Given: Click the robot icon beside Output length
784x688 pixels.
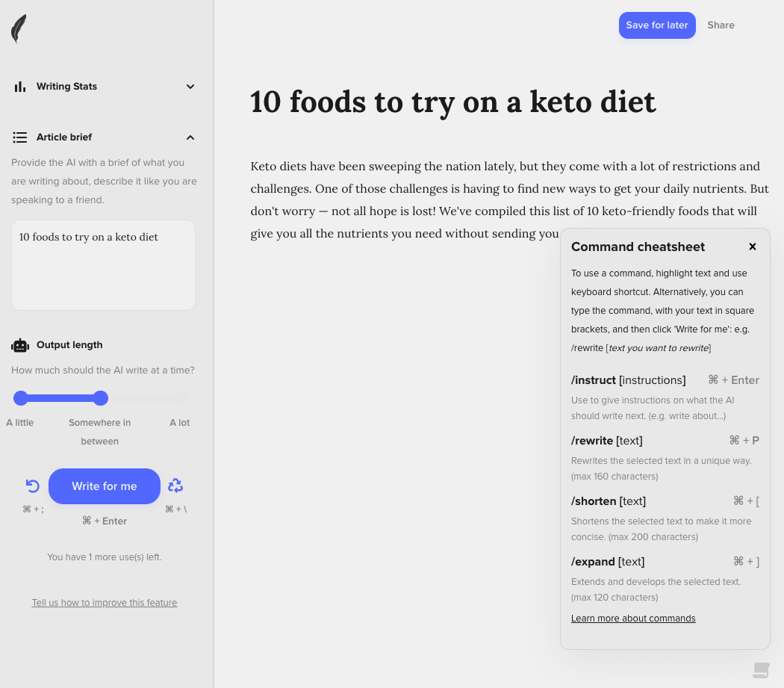Looking at the screenshot, I should point(20,345).
